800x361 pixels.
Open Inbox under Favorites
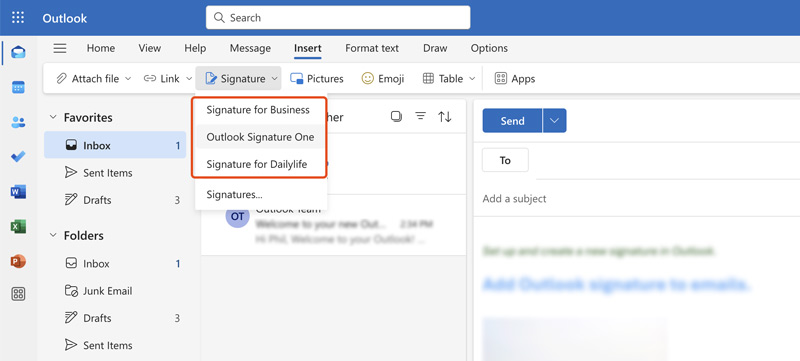[115, 145]
